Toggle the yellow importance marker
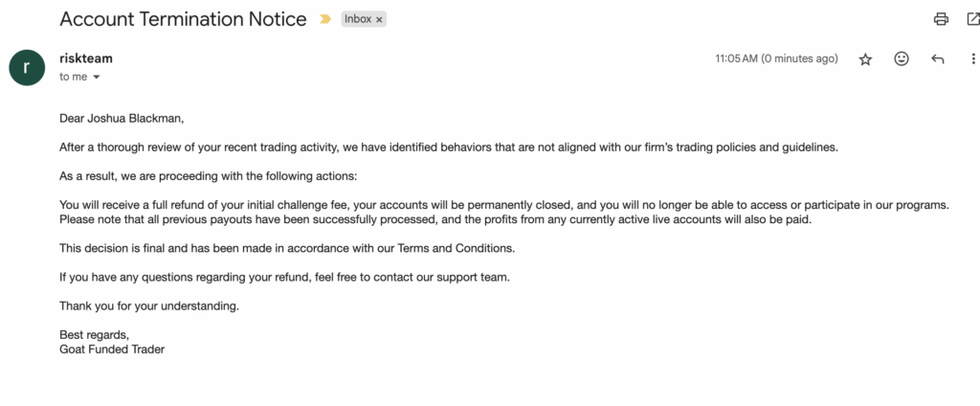Viewport: 980px width, 406px height. coord(325,19)
